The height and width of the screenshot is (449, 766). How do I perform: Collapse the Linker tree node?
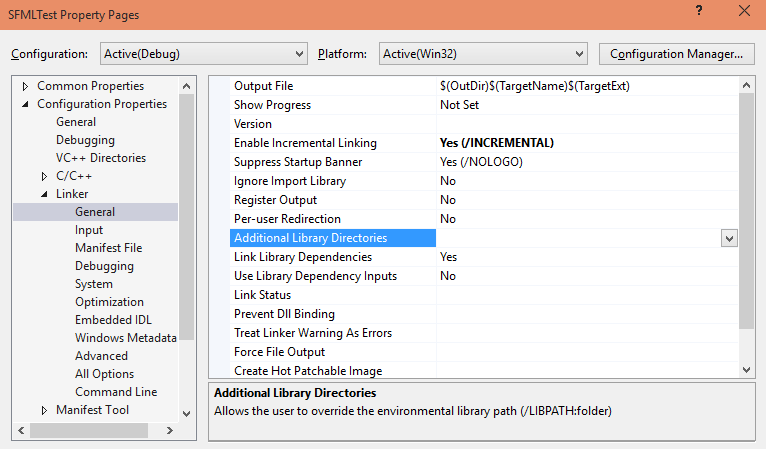[44, 194]
